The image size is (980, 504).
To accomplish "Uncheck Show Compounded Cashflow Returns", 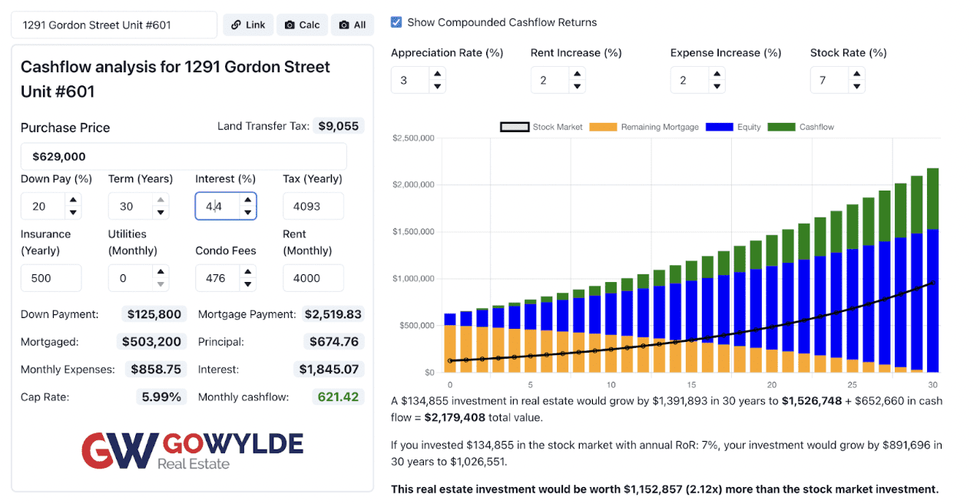I will [396, 22].
